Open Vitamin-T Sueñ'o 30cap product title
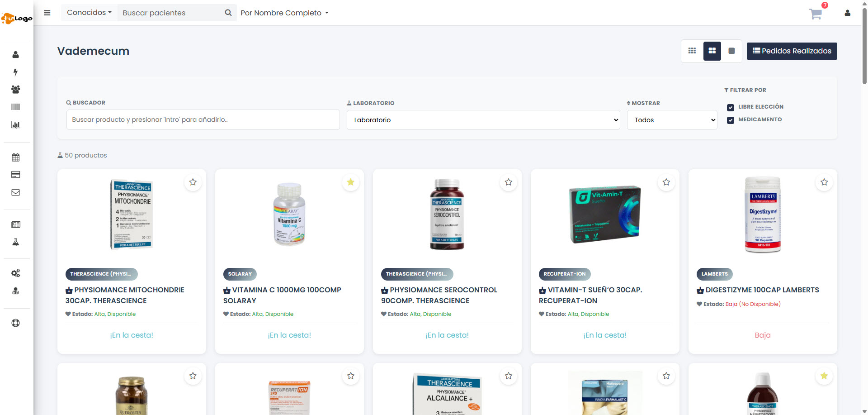 click(591, 296)
